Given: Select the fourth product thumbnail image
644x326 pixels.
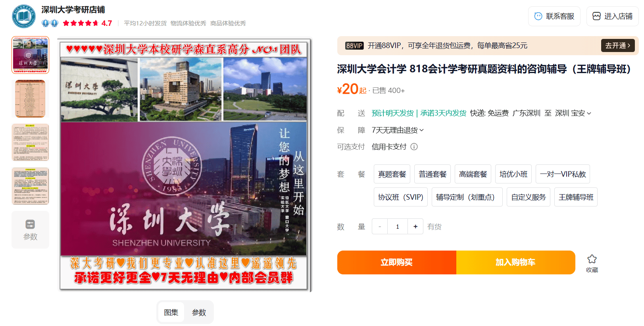Looking at the screenshot, I should point(30,186).
